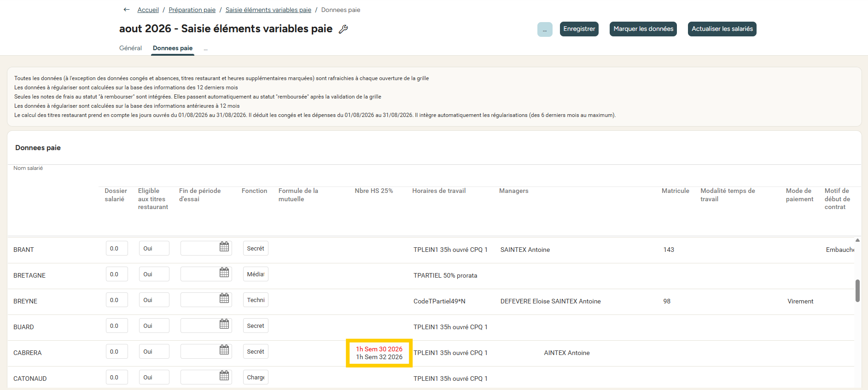Click the Fonction column header
This screenshot has height=390, width=868.
tap(254, 191)
